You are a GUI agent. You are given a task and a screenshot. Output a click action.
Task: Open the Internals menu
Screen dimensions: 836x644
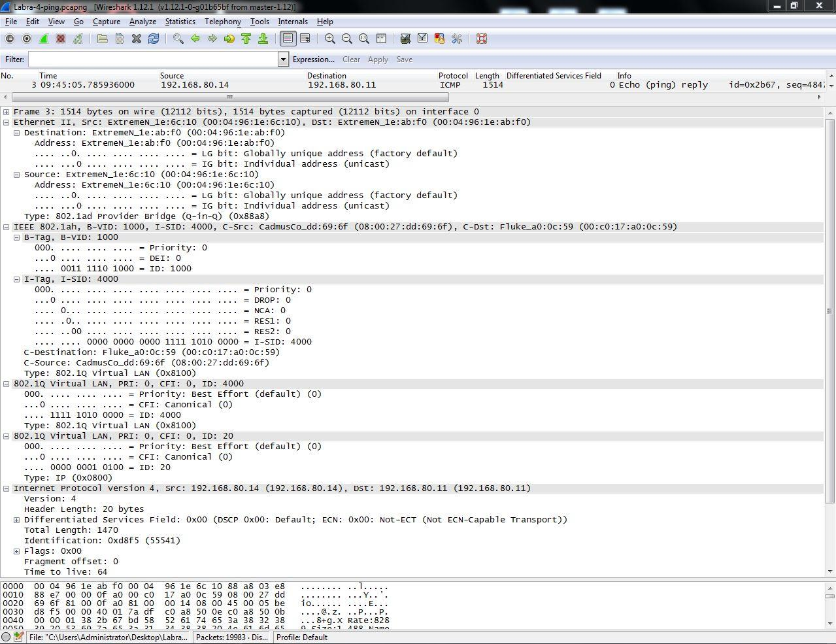(293, 22)
